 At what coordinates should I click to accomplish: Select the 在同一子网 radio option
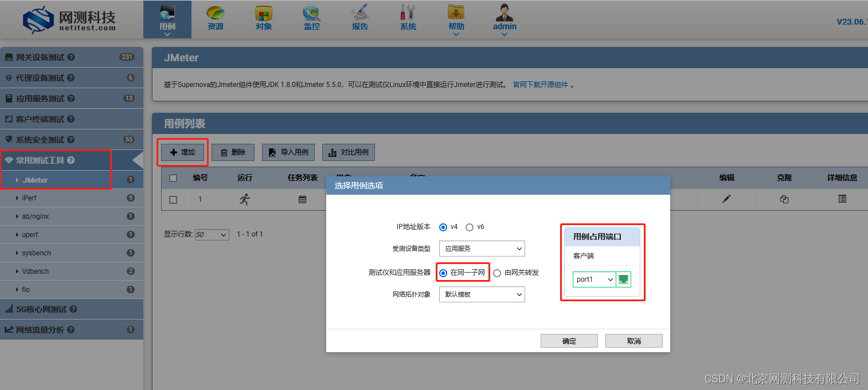443,273
